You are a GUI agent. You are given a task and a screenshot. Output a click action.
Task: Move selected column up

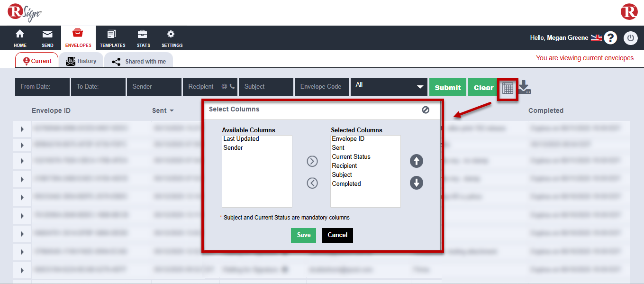(x=416, y=161)
